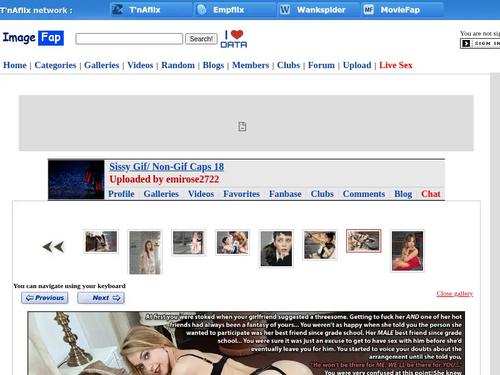Select the first thumbnail in the strip

pyautogui.click(x=101, y=242)
